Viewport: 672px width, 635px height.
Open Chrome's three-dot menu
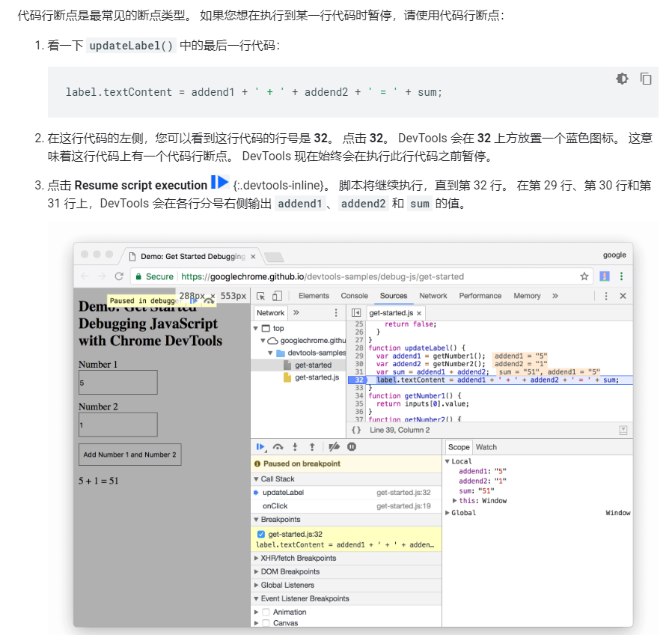pos(621,276)
